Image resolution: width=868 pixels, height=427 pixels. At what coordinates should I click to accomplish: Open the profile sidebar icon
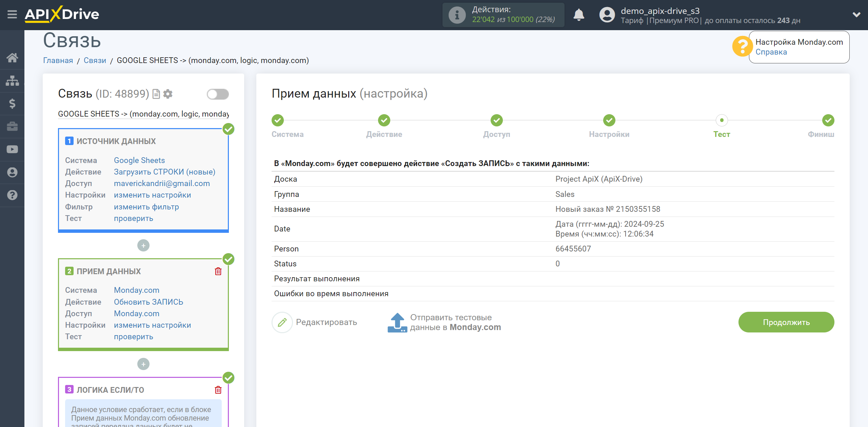(12, 172)
